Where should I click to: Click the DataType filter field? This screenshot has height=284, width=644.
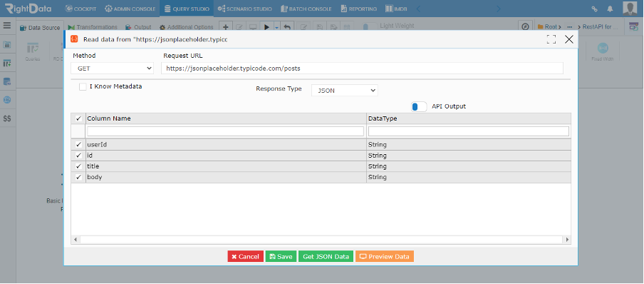469,131
